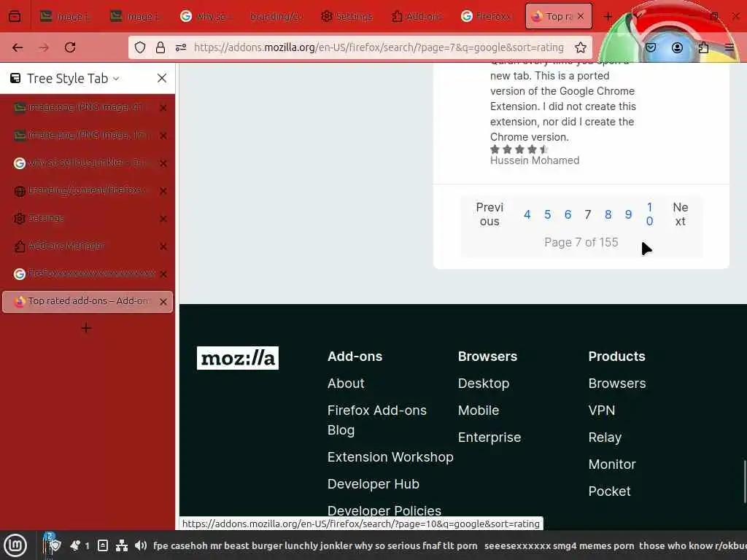Go to results page 9
The width and height of the screenshot is (747, 560).
click(x=628, y=215)
